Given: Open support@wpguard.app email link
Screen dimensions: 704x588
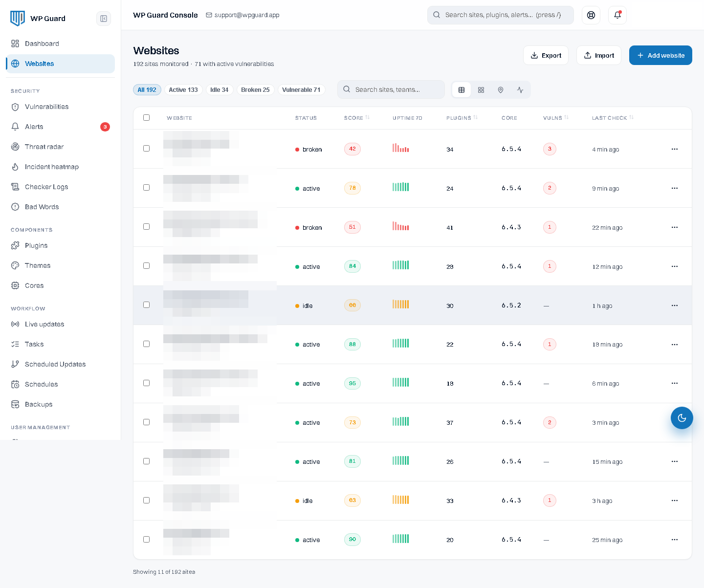Looking at the screenshot, I should [x=242, y=15].
